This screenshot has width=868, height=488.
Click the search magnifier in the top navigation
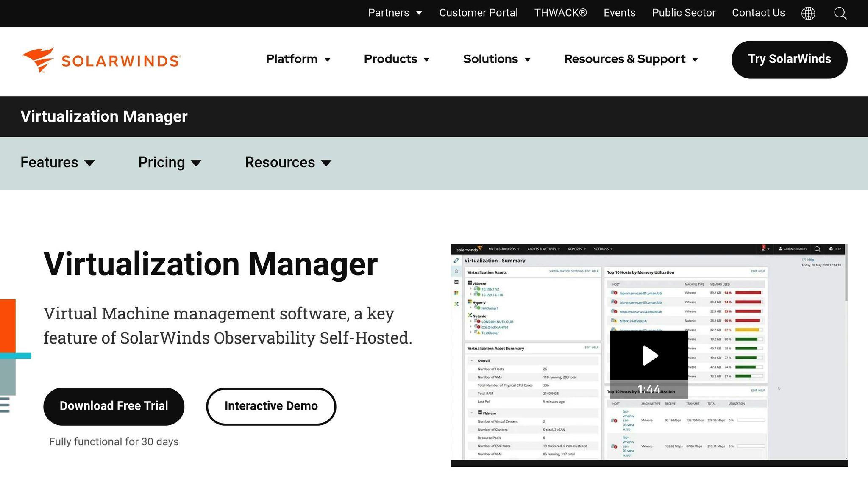840,14
